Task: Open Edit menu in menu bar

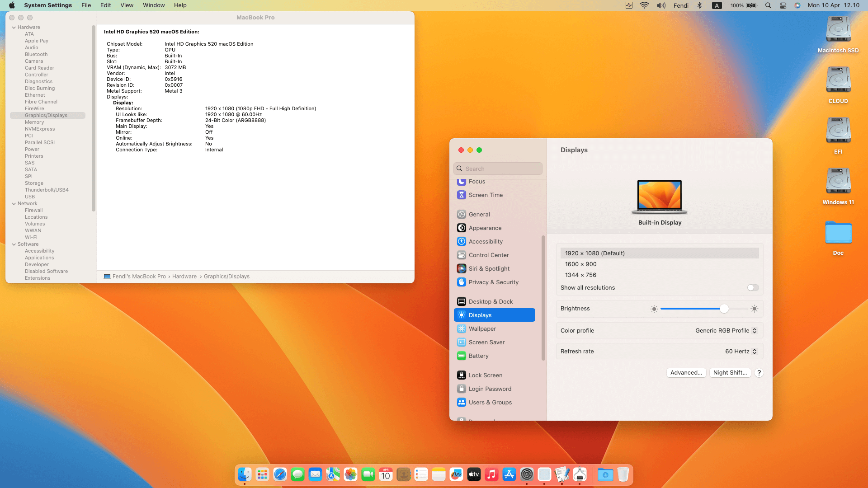Action: tap(106, 5)
